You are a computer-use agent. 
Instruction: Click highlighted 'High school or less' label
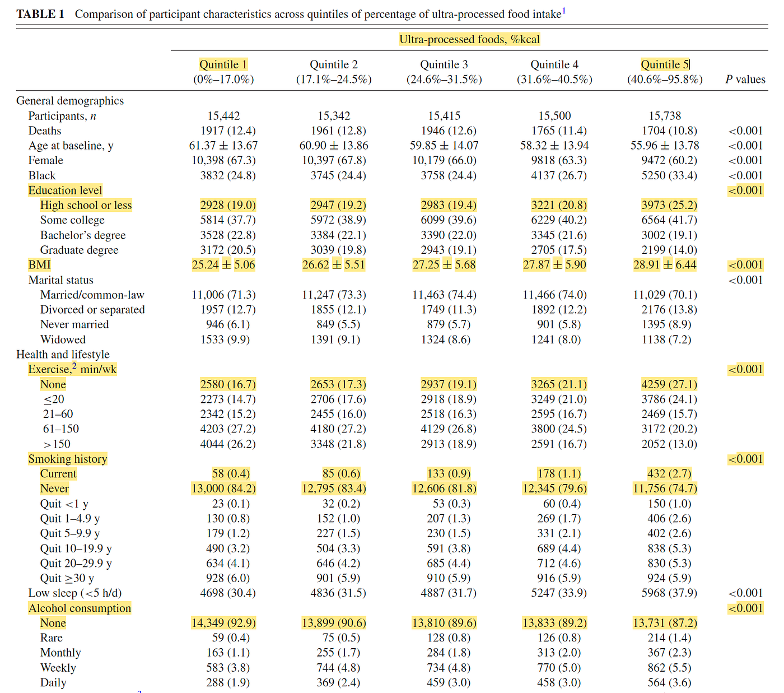86,205
